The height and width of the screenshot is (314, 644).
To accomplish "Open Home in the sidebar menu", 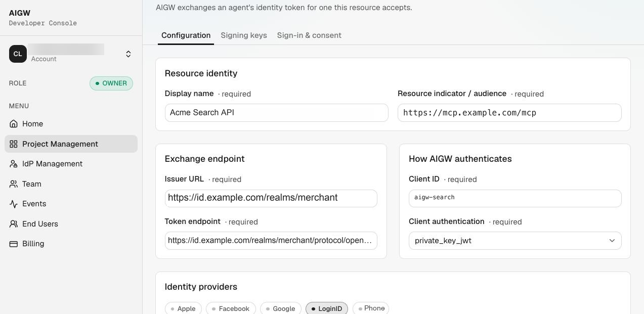I will click(x=71, y=124).
